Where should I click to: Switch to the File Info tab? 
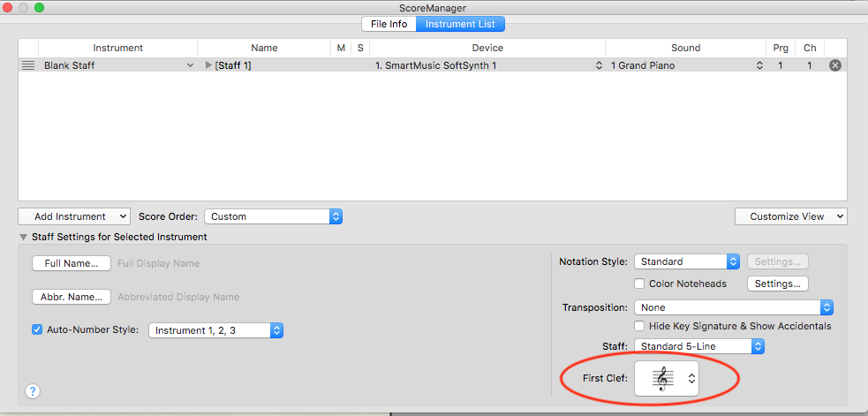point(389,24)
